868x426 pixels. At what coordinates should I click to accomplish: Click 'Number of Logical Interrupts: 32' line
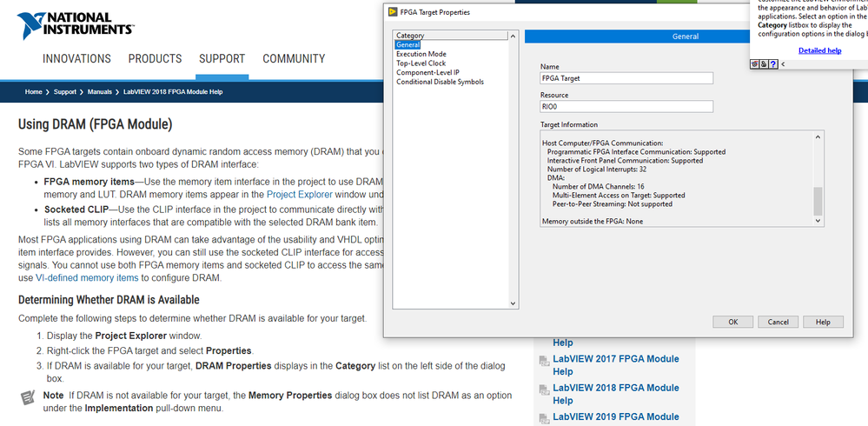(597, 170)
